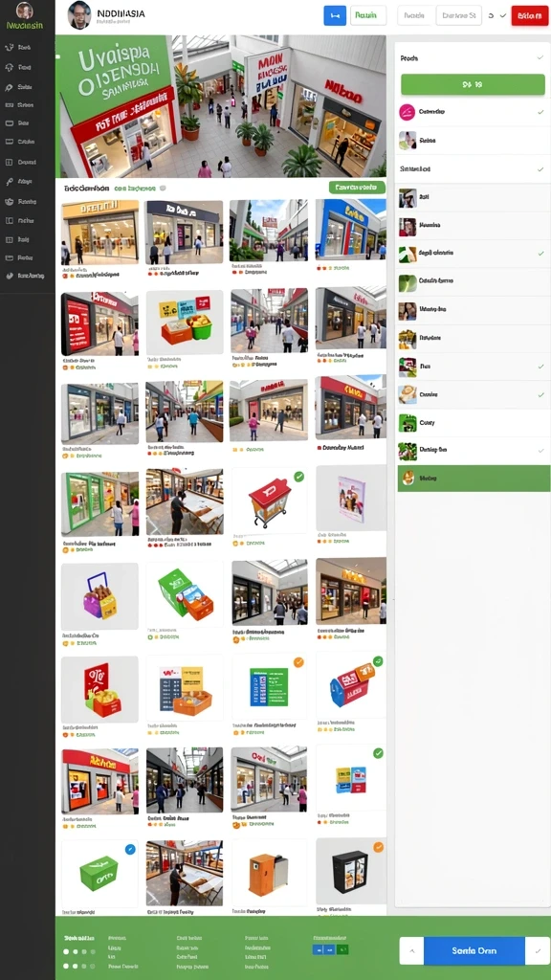
Task: Click the orange badge on the black vending machine card
Action: [x=378, y=848]
